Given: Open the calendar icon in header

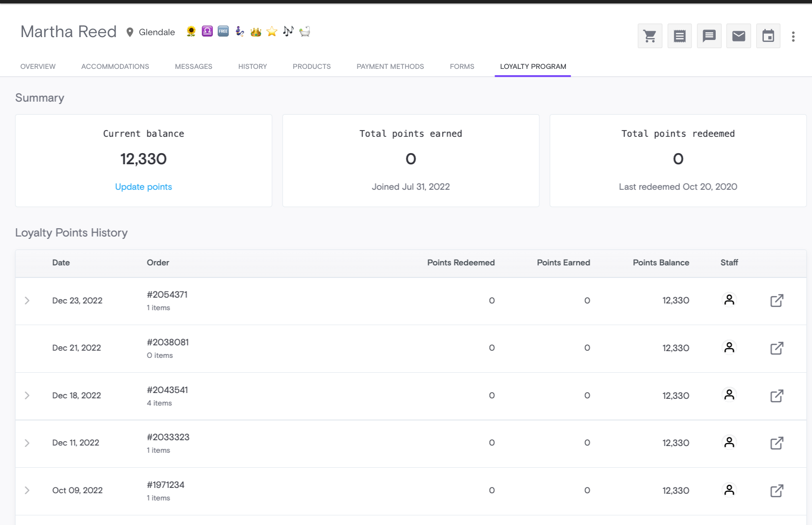Looking at the screenshot, I should pyautogui.click(x=768, y=36).
